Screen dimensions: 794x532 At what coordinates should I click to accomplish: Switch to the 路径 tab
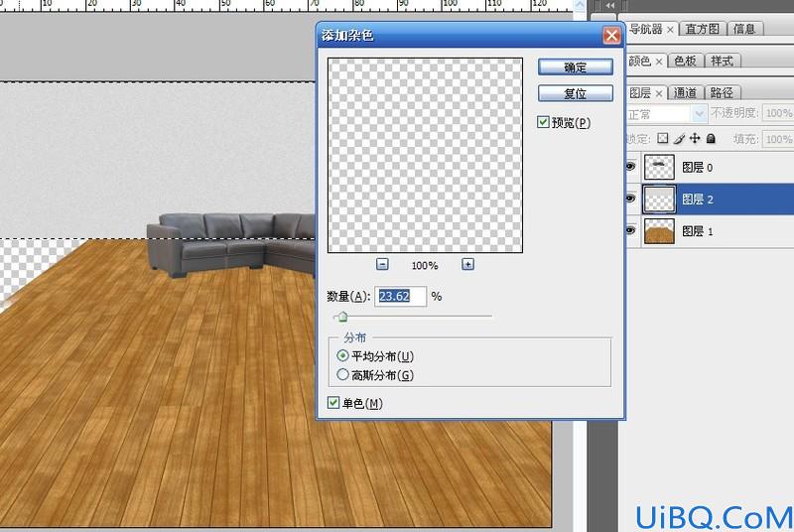pyautogui.click(x=722, y=93)
